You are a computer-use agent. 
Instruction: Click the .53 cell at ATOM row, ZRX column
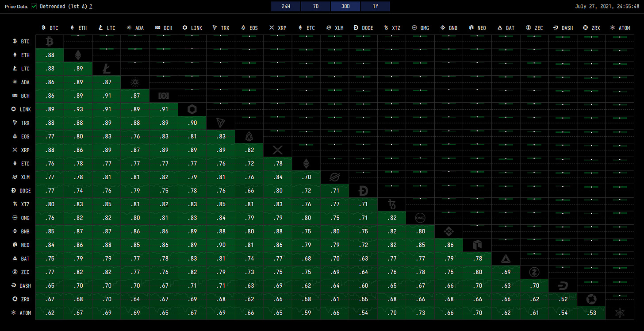pyautogui.click(x=591, y=313)
